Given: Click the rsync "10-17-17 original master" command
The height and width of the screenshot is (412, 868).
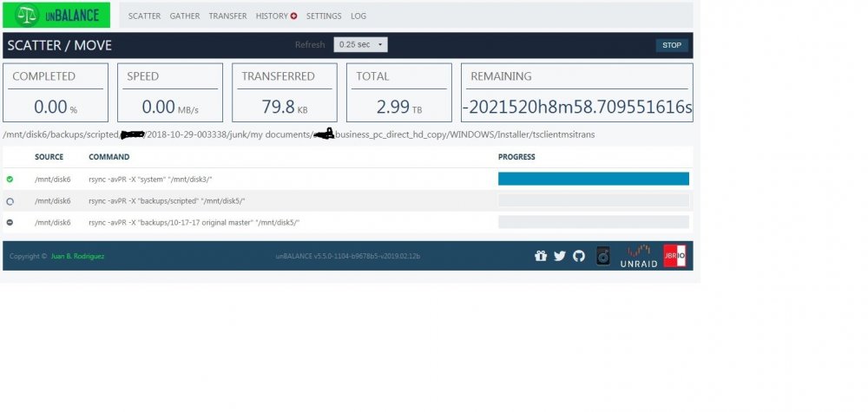Looking at the screenshot, I should tap(194, 222).
